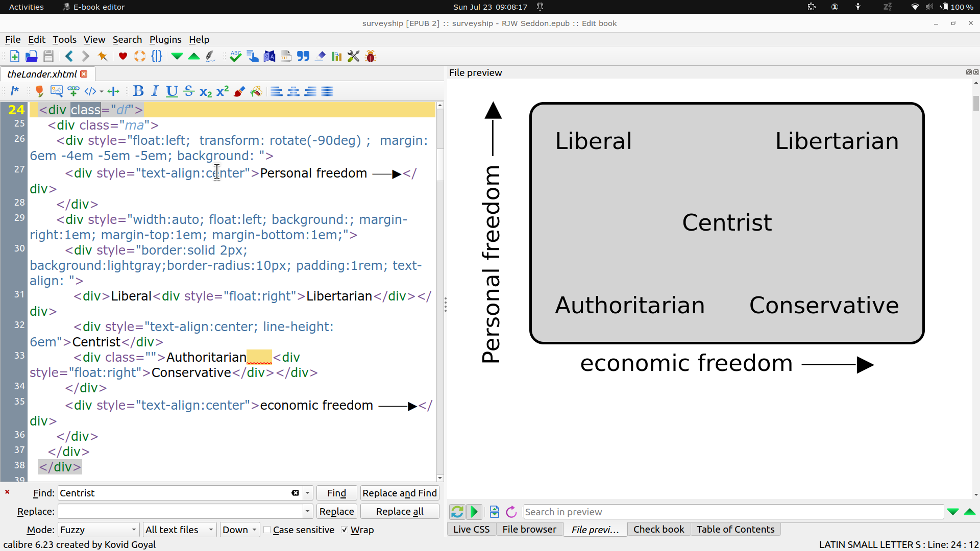
Task: Disable the Wrap search checkbox
Action: click(x=345, y=530)
